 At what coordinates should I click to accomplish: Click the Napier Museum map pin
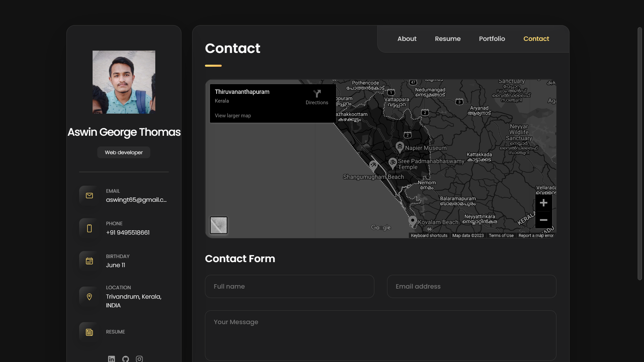tap(399, 147)
